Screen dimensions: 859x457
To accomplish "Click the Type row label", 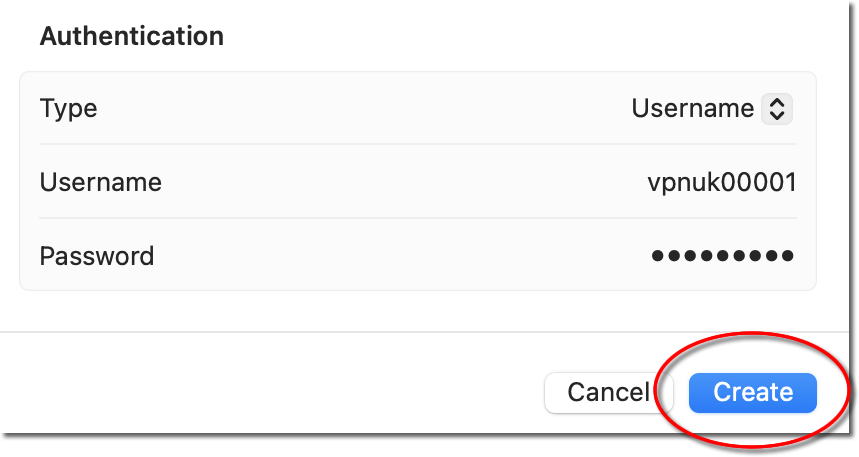I will pyautogui.click(x=69, y=108).
